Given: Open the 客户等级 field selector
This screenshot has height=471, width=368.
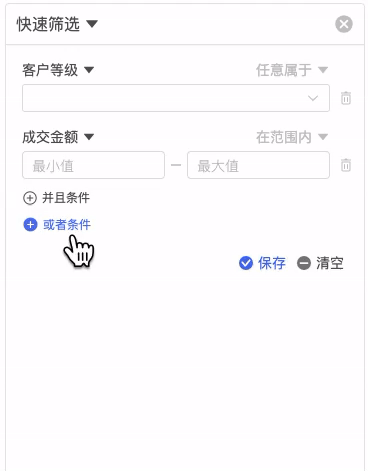Looking at the screenshot, I should pyautogui.click(x=58, y=70).
